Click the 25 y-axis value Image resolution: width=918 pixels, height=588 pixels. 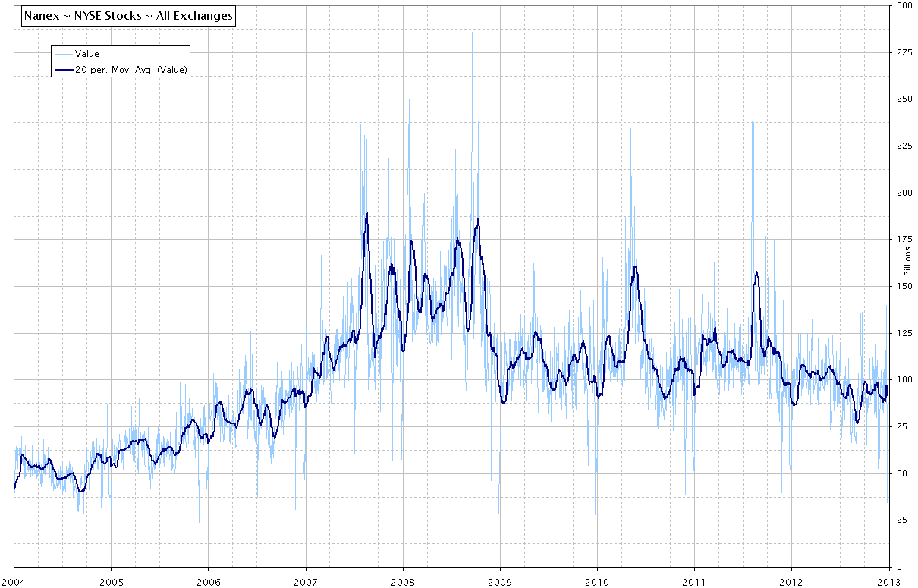[902, 520]
